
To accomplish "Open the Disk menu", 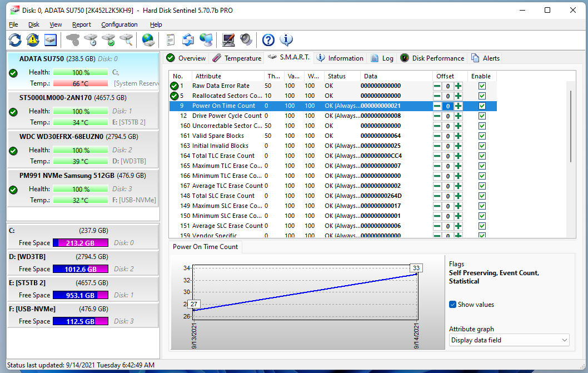I will point(34,24).
